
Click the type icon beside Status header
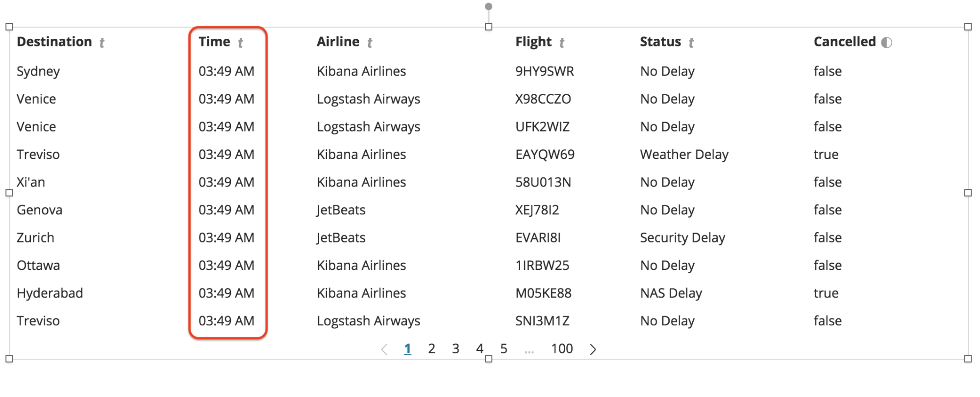click(x=691, y=43)
